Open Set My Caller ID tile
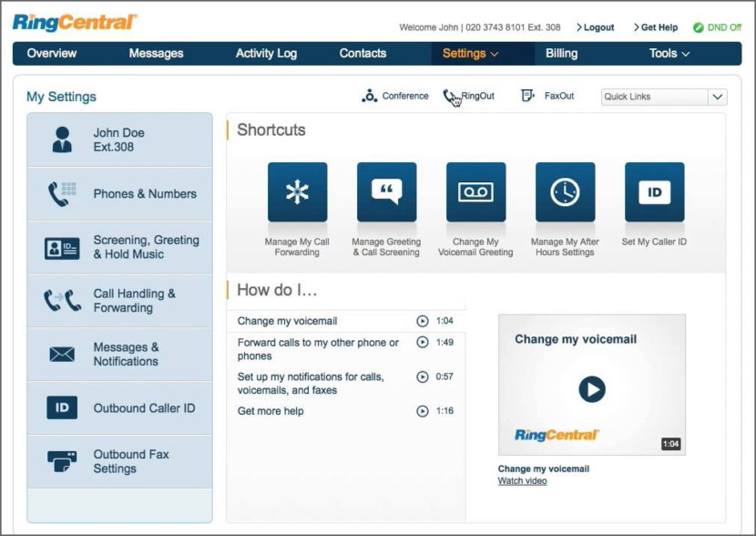The image size is (756, 536). tap(654, 192)
